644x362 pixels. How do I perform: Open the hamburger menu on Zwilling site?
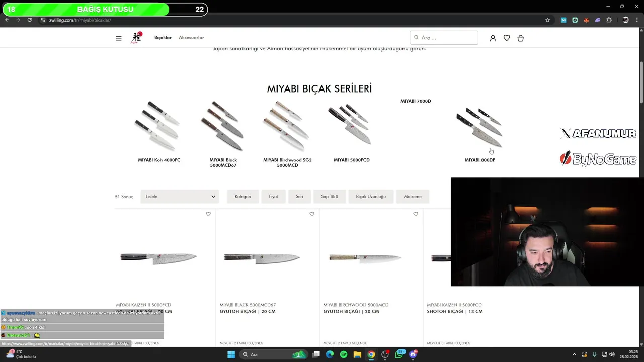click(x=119, y=38)
